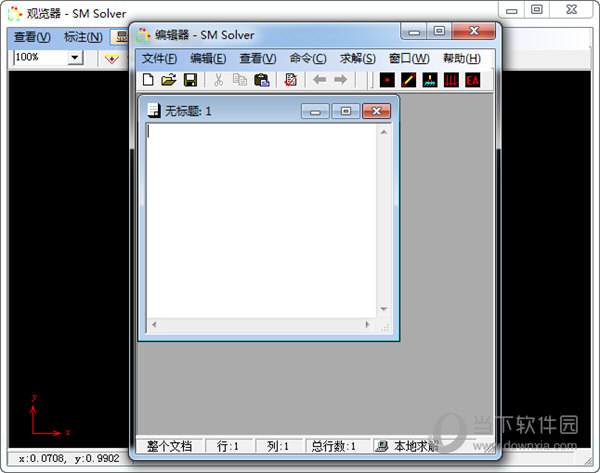The width and height of the screenshot is (600, 473).
Task: Run syntax check icon with red checkmark
Action: (290, 80)
